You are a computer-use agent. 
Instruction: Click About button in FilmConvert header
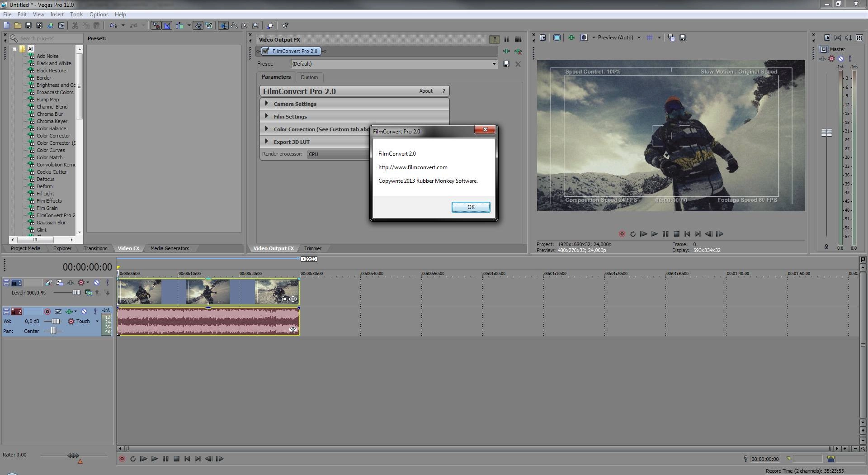coord(426,91)
